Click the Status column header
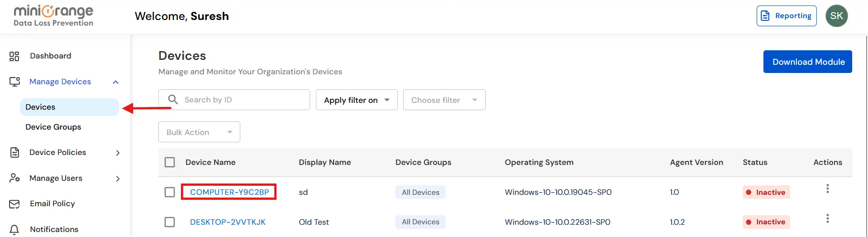Viewport: 868px width, 237px height. click(x=755, y=162)
